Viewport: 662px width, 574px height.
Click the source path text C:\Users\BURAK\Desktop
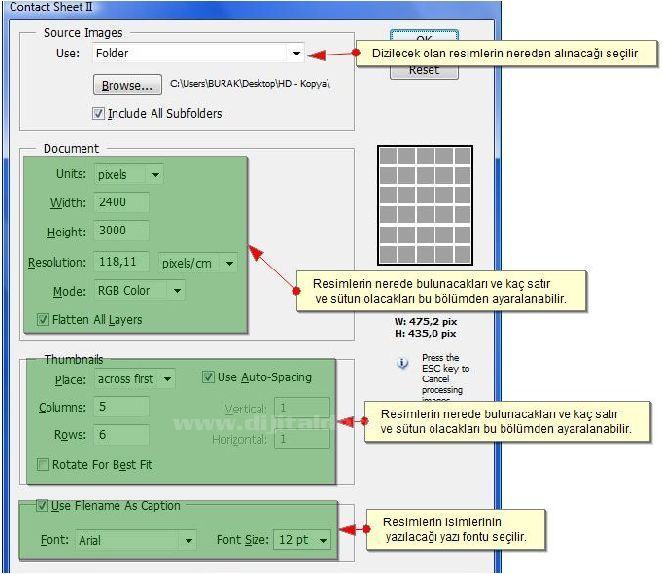250,84
